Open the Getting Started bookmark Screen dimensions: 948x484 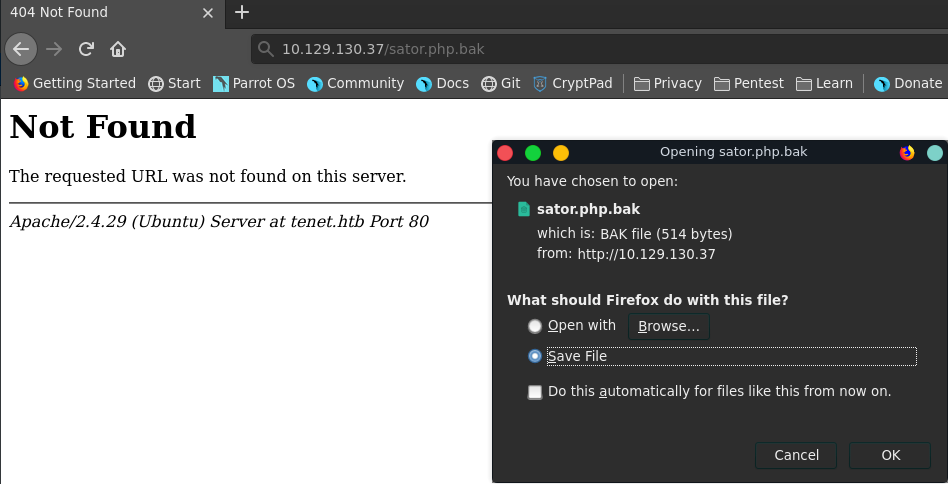click(75, 83)
